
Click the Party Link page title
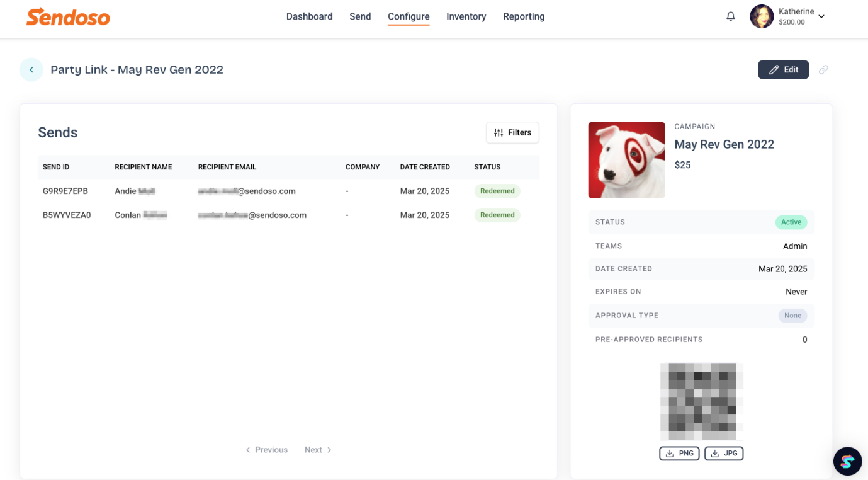[137, 70]
